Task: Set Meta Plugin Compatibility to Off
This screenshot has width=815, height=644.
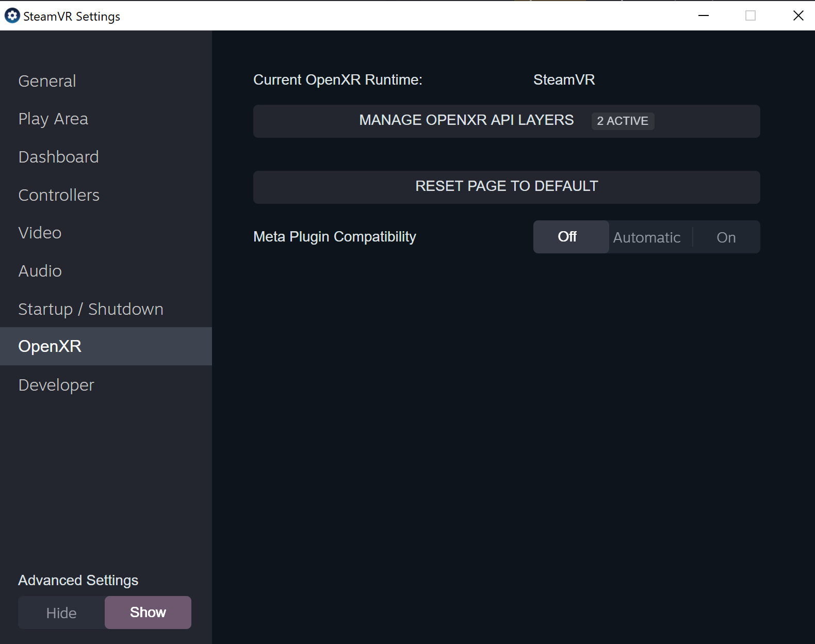Action: click(567, 237)
